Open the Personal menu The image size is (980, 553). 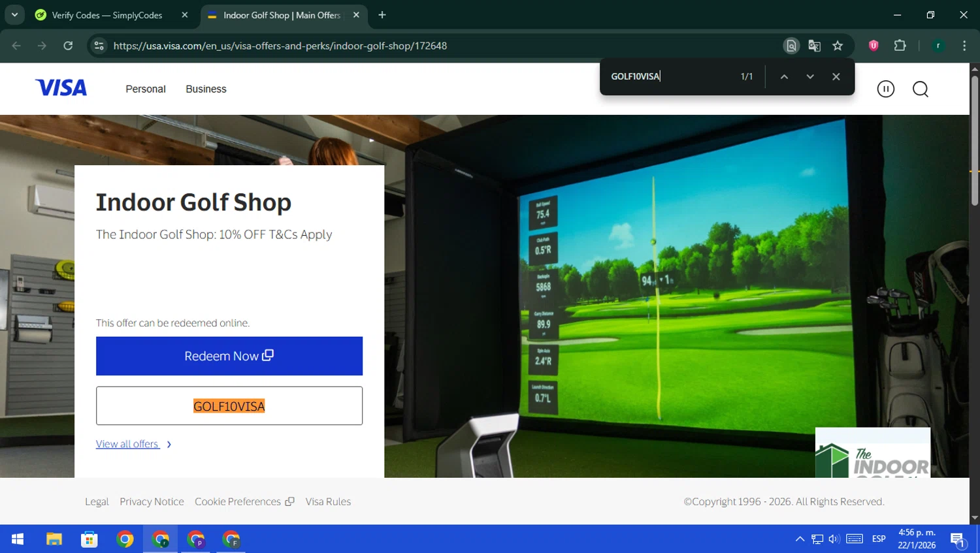[x=146, y=89]
